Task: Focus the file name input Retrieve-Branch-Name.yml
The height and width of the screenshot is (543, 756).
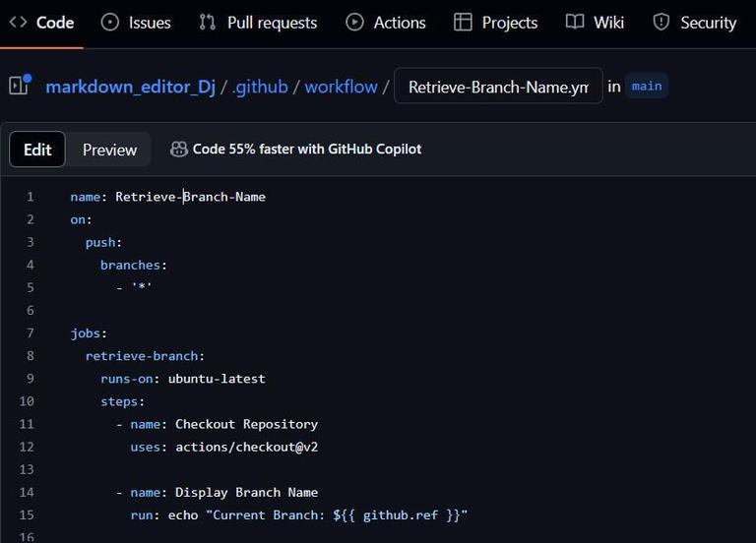Action: click(498, 87)
